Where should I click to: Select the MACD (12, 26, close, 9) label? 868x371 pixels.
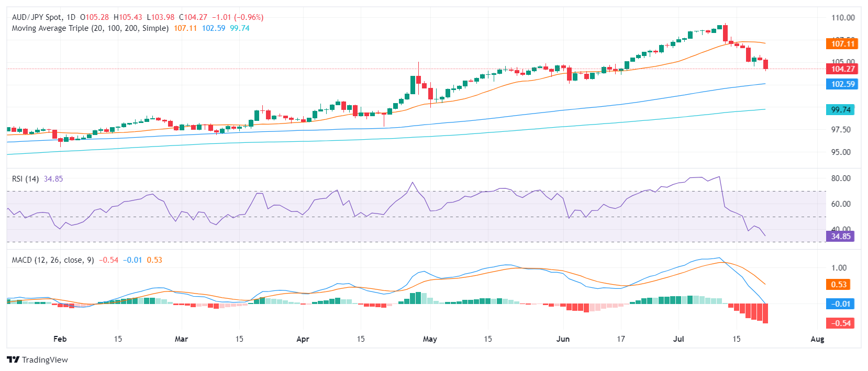coord(53,260)
